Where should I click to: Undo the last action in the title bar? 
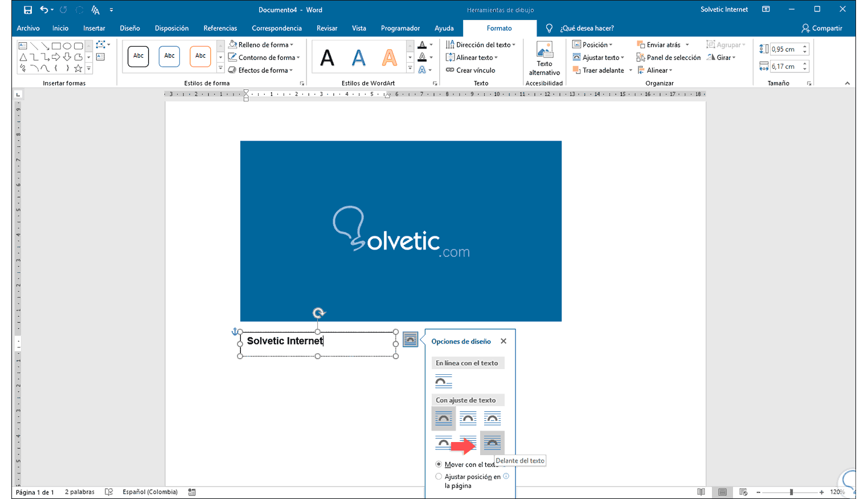pos(44,10)
